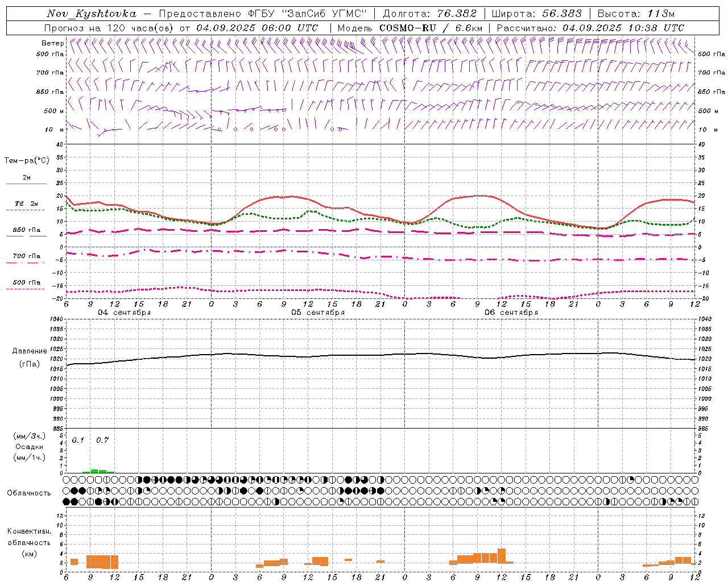Click the 10 м wind level label on the left axis
728x582 pixels.
coord(55,130)
